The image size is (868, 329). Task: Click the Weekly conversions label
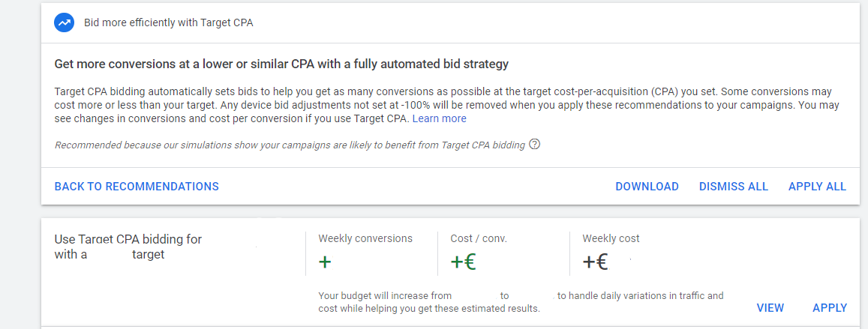click(x=365, y=238)
